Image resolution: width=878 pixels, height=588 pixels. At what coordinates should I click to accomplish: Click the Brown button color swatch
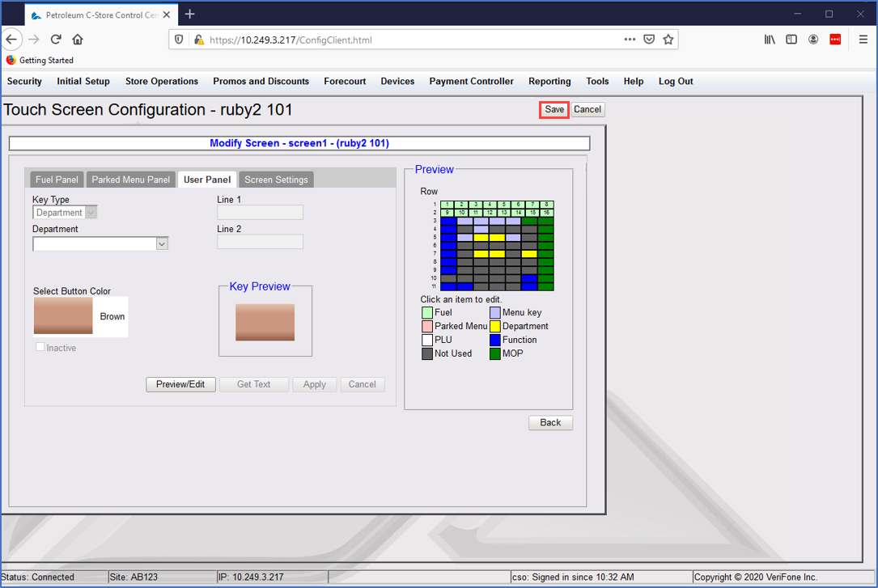click(63, 315)
